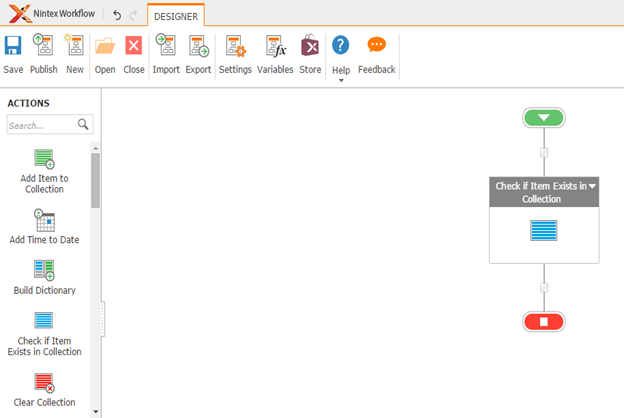Click the scroll up arrow in Actions panel
Viewport: 624px width, 418px height.
tap(95, 148)
